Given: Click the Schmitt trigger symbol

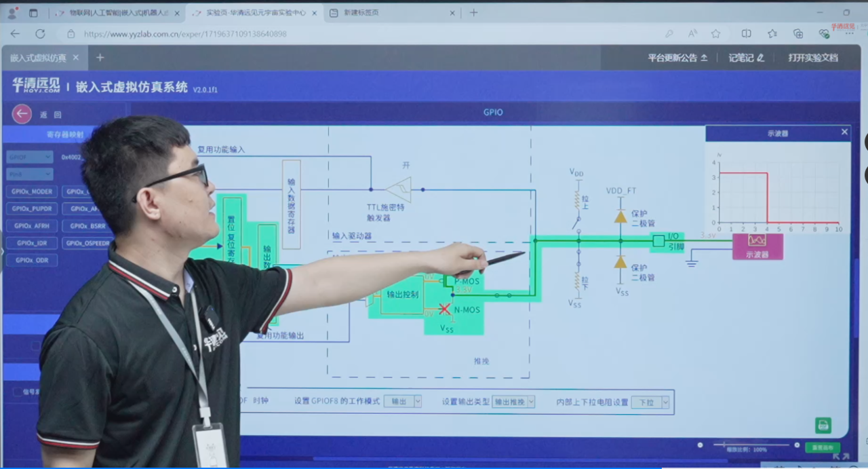Looking at the screenshot, I should coord(398,189).
